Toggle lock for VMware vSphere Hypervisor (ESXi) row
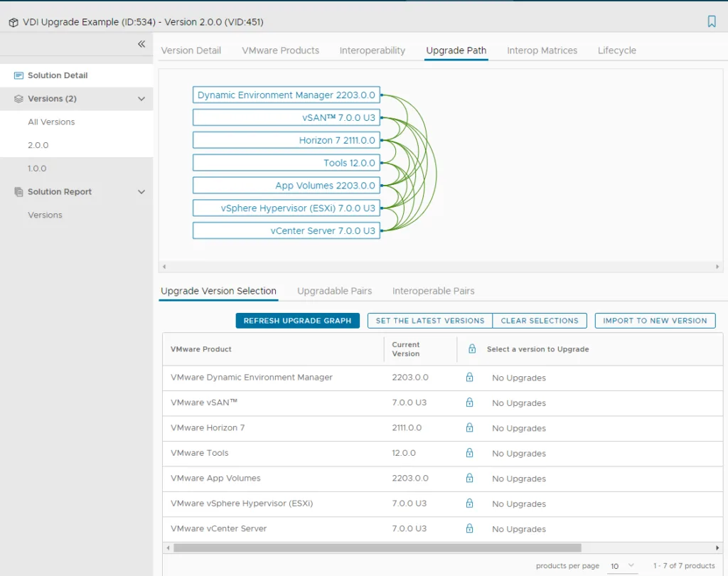Viewport: 728px width, 576px height. [469, 503]
